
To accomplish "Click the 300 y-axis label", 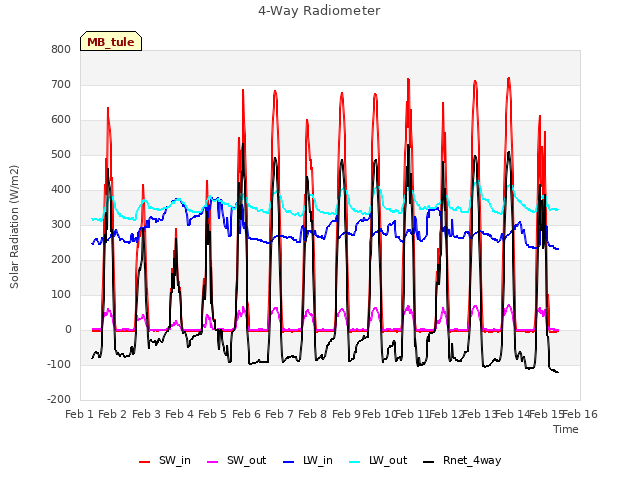I will (x=61, y=224).
